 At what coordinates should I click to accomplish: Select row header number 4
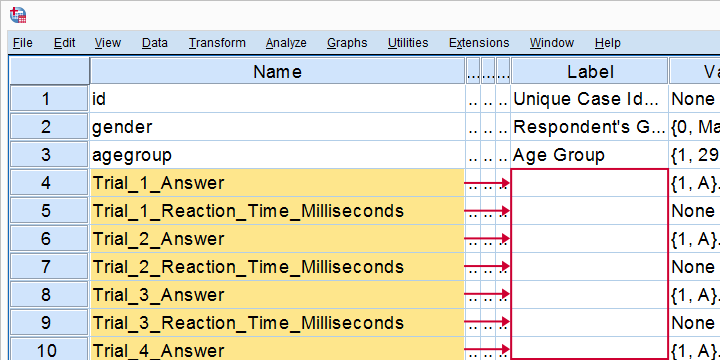tap(49, 183)
